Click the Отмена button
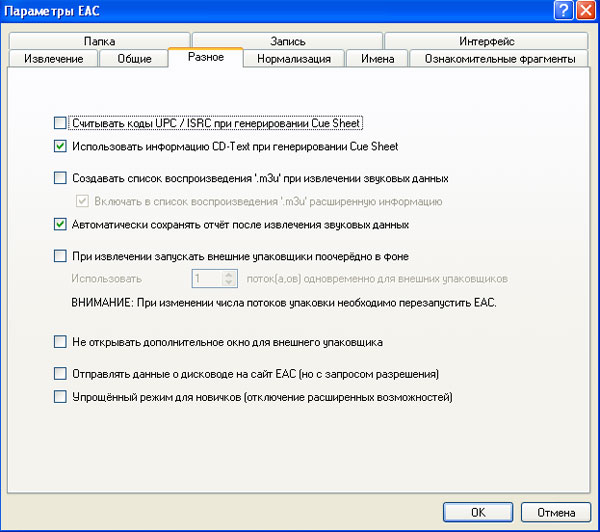 555,511
